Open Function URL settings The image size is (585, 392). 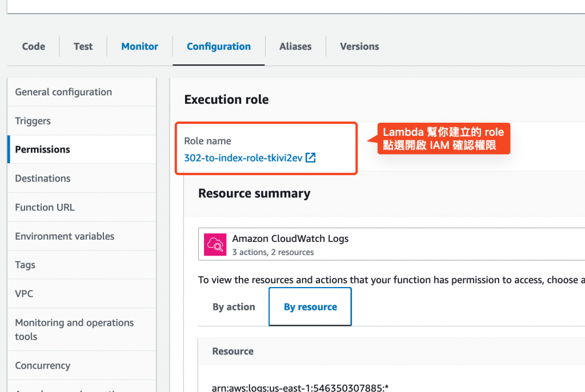(45, 208)
